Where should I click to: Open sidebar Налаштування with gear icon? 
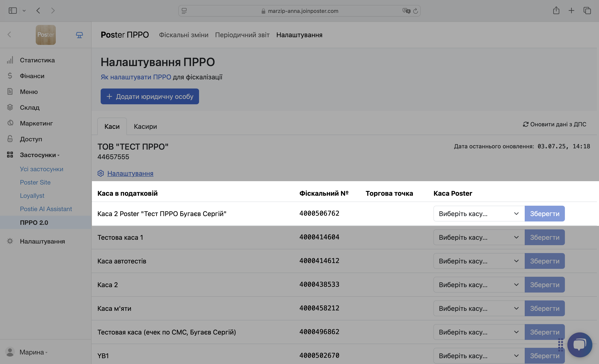(42, 241)
